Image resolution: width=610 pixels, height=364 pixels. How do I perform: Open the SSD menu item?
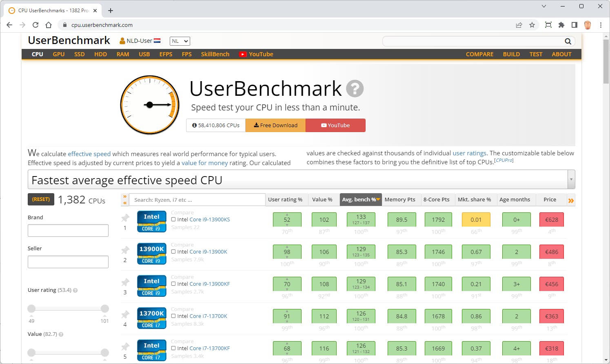80,54
